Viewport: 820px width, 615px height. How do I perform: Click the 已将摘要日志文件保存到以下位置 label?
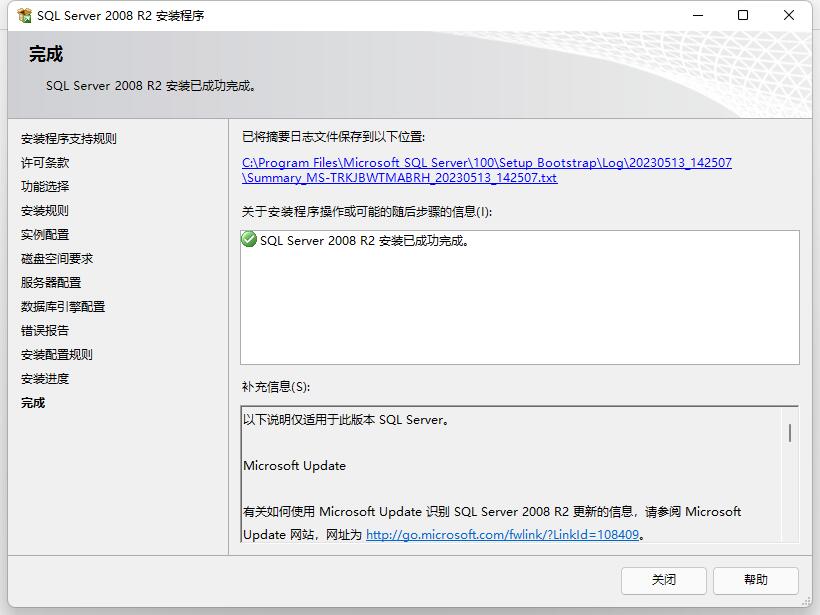pyautogui.click(x=333, y=137)
